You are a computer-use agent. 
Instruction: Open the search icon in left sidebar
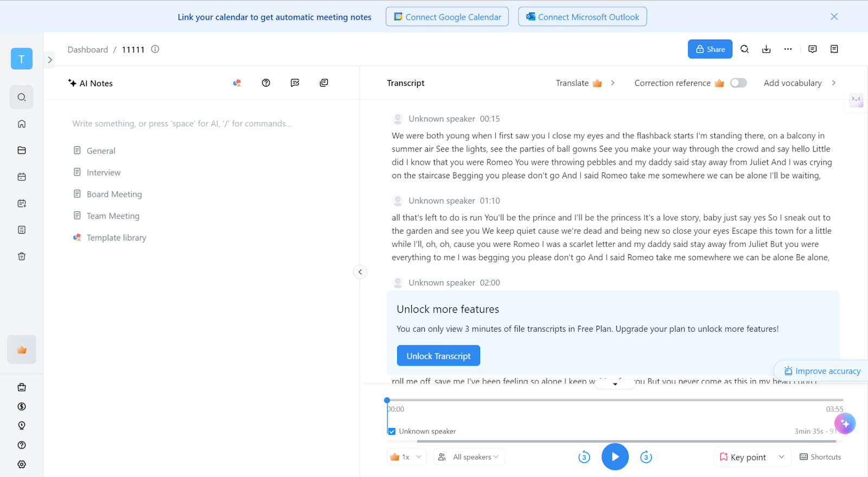click(x=22, y=98)
